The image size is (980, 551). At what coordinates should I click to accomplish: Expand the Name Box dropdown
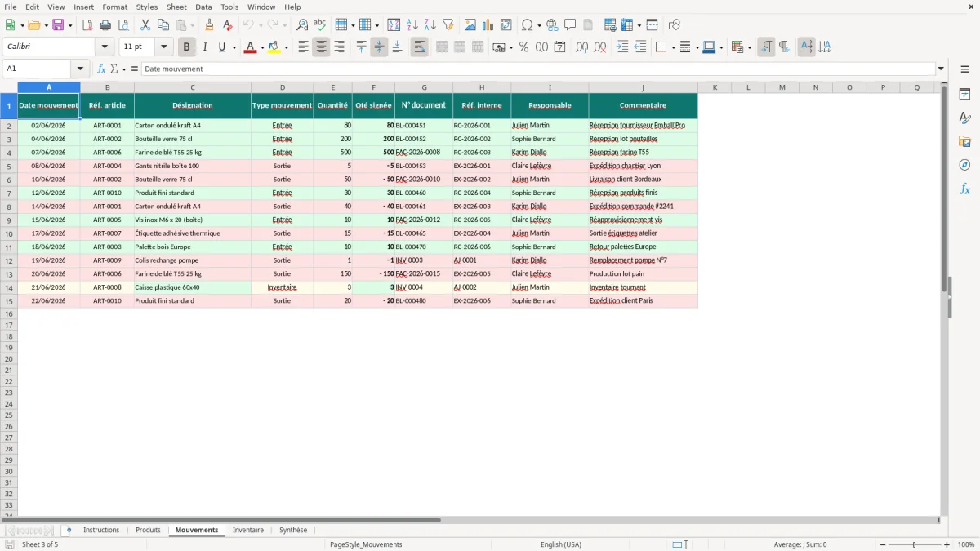coord(80,69)
